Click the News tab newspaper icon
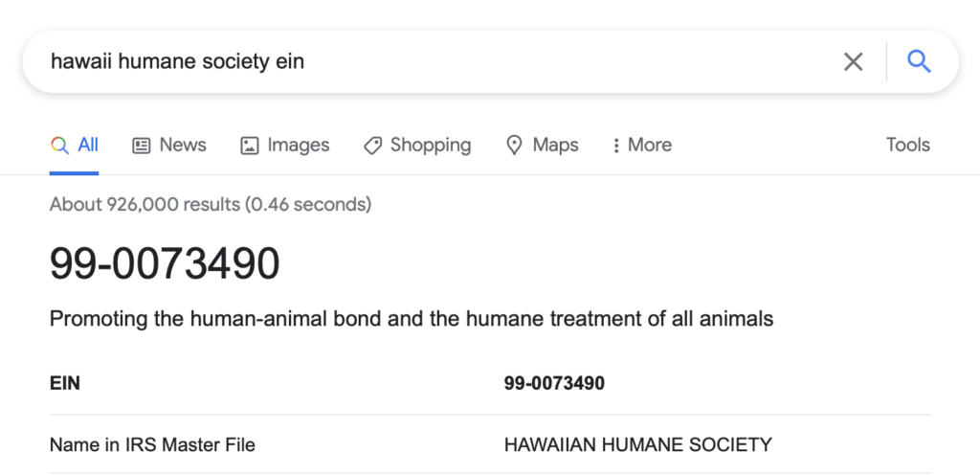This screenshot has height=475, width=980. [142, 146]
